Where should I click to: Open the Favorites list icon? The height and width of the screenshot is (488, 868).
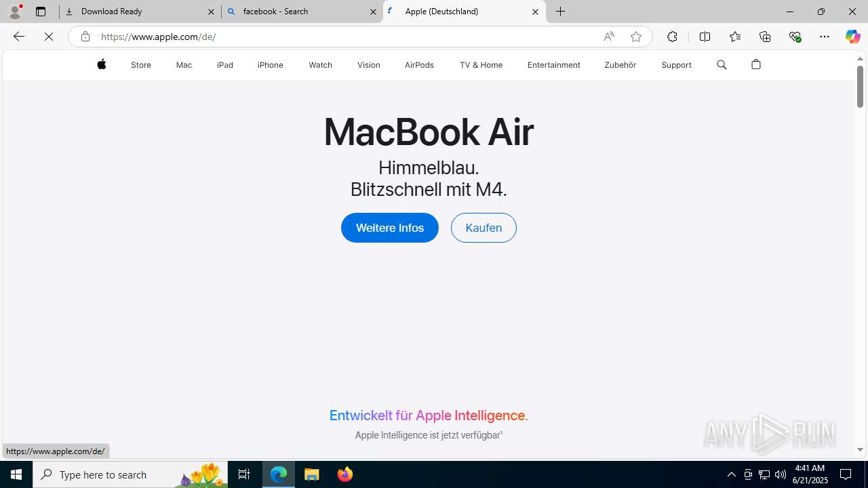pos(735,37)
